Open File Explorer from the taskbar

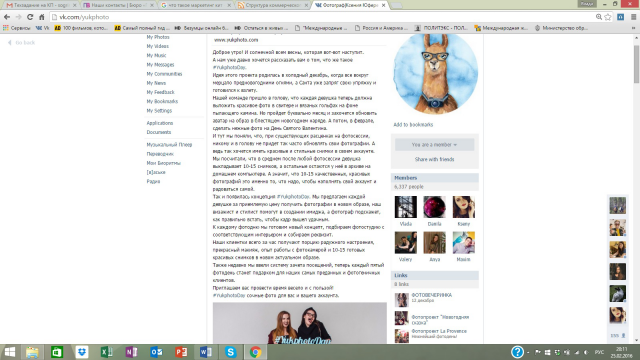click(x=32, y=352)
